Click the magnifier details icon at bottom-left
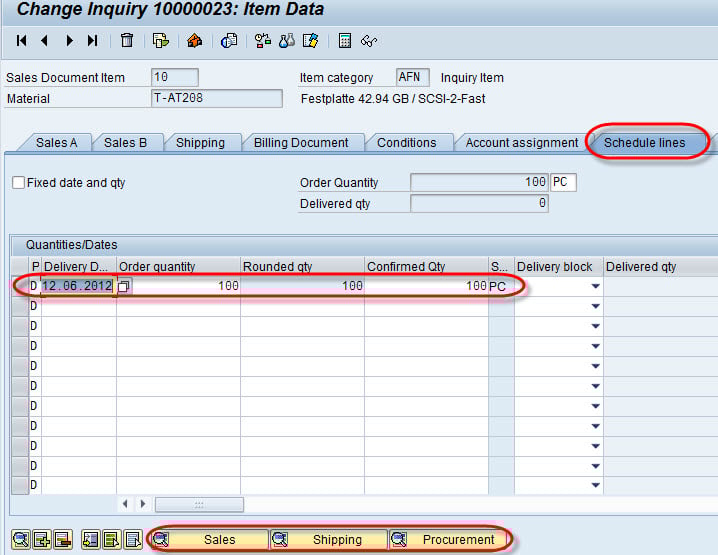Screen dimensions: 718x555 (x=20, y=540)
